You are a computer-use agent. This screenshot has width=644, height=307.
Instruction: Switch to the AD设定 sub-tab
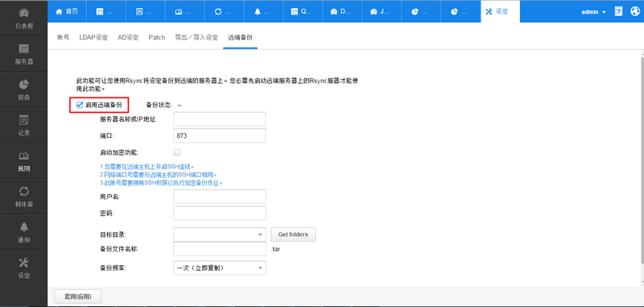128,37
